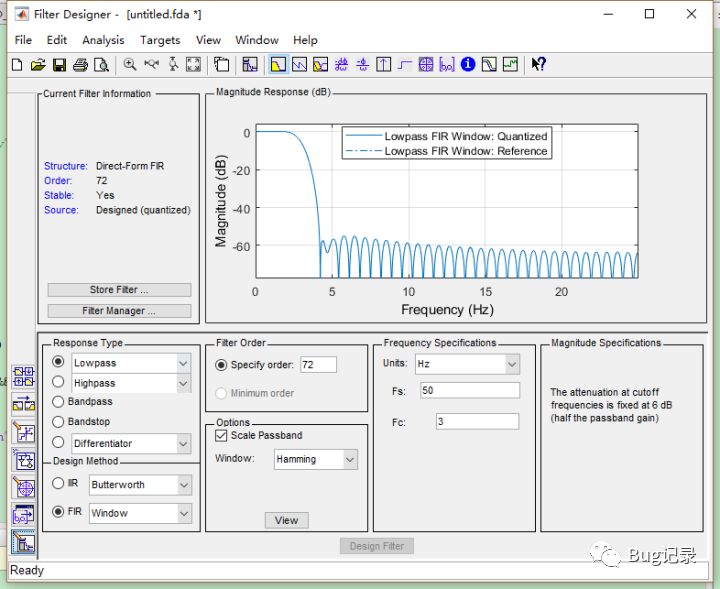The width and height of the screenshot is (720, 589).
Task: Select the Zoom In magnifier tool
Action: [x=130, y=65]
